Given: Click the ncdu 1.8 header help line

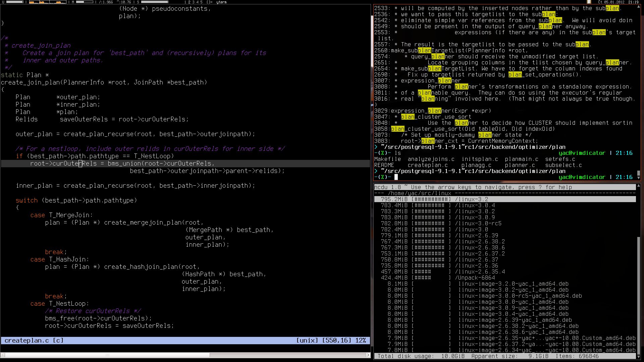Looking at the screenshot, I should click(505, 187).
